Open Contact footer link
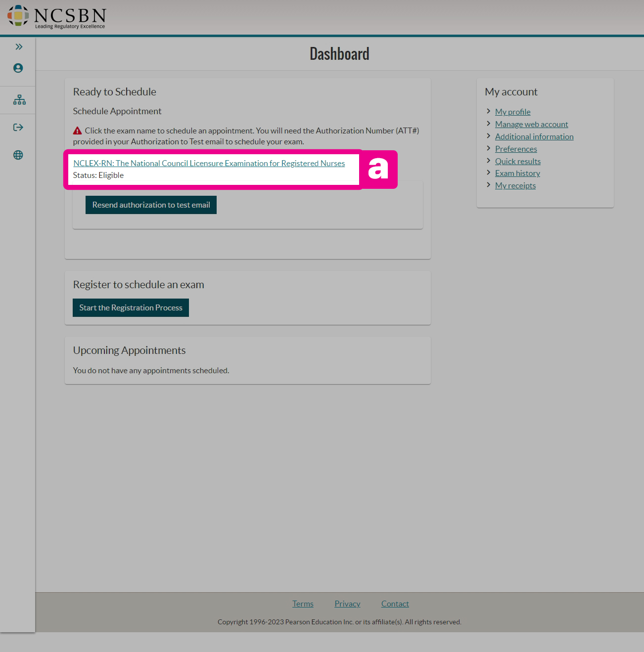The height and width of the screenshot is (652, 644). click(395, 604)
